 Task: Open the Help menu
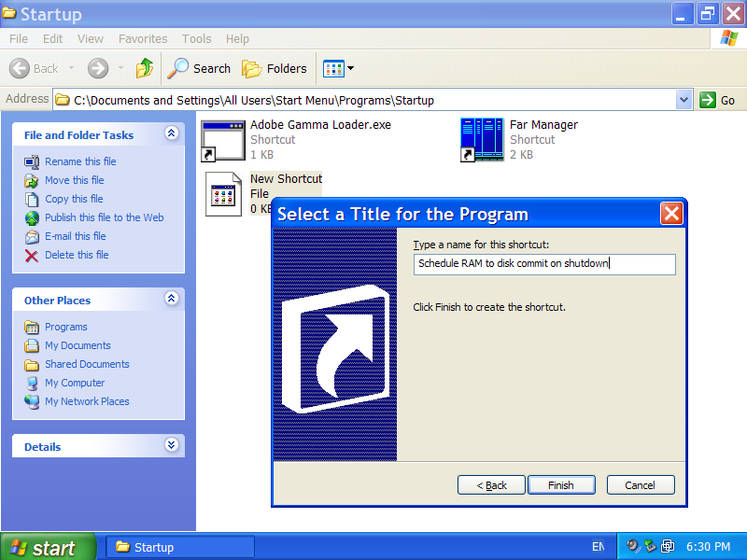(x=237, y=39)
